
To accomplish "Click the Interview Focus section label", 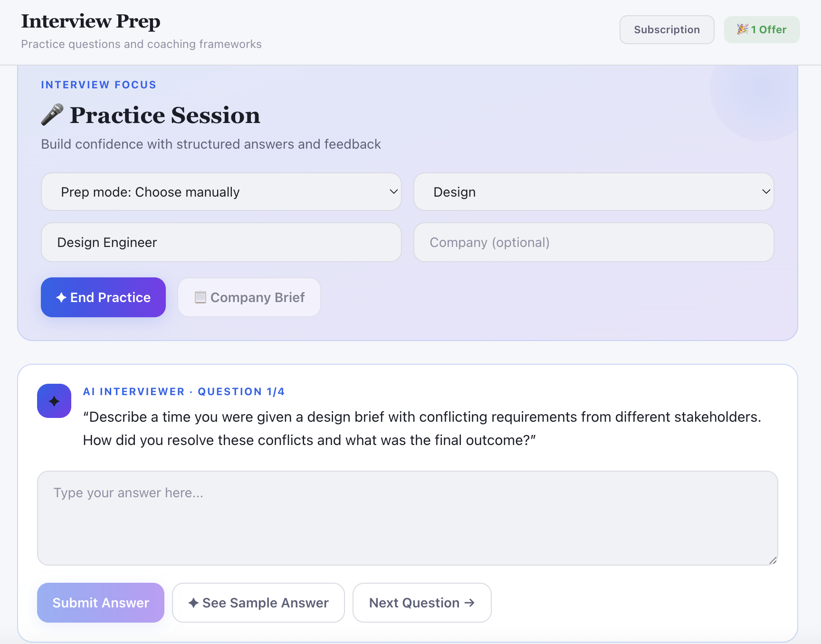I will pos(98,85).
